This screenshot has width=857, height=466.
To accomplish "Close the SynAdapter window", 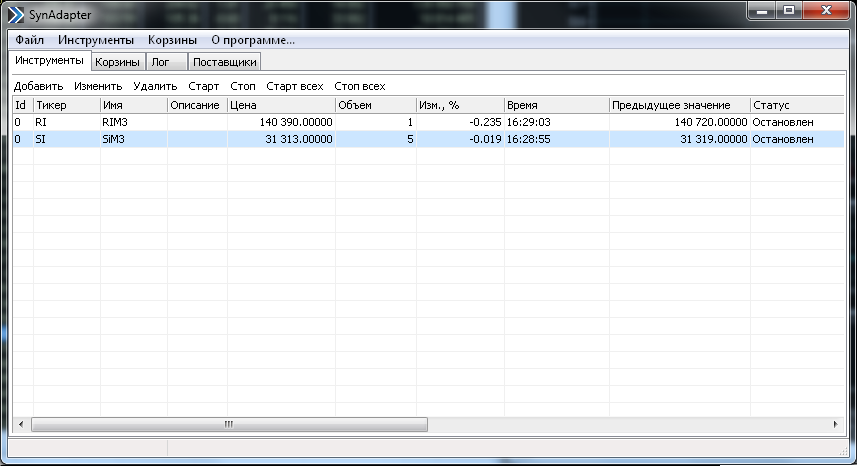I will pyautogui.click(x=827, y=10).
